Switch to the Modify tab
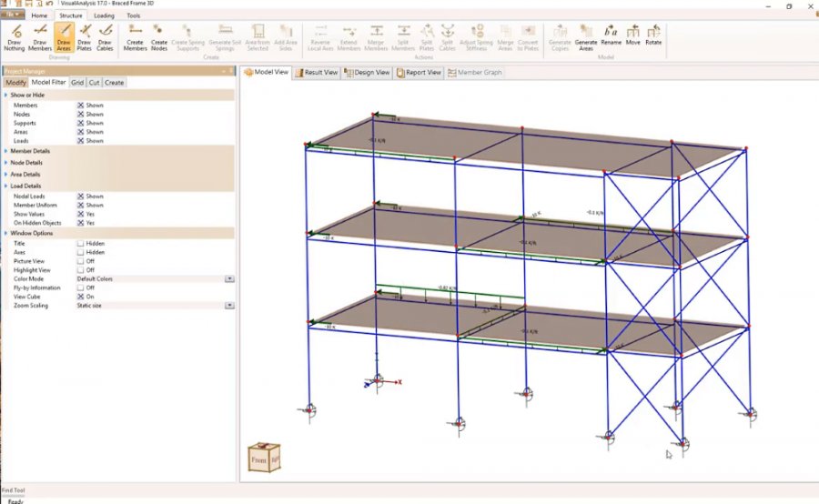 click(15, 83)
